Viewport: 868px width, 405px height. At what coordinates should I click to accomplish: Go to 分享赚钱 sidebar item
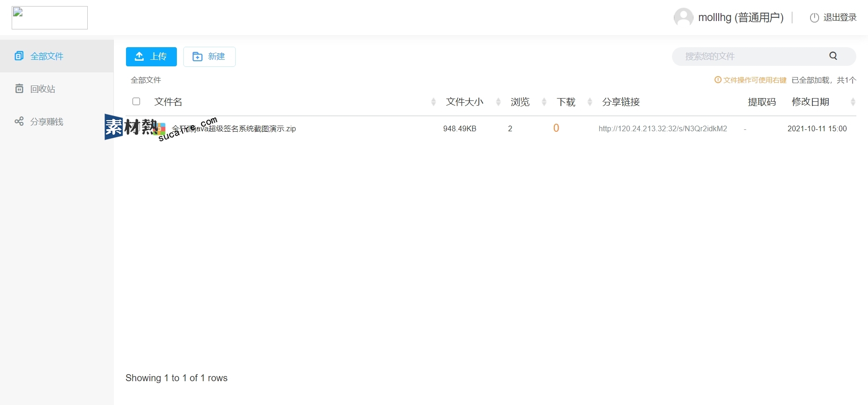click(46, 121)
